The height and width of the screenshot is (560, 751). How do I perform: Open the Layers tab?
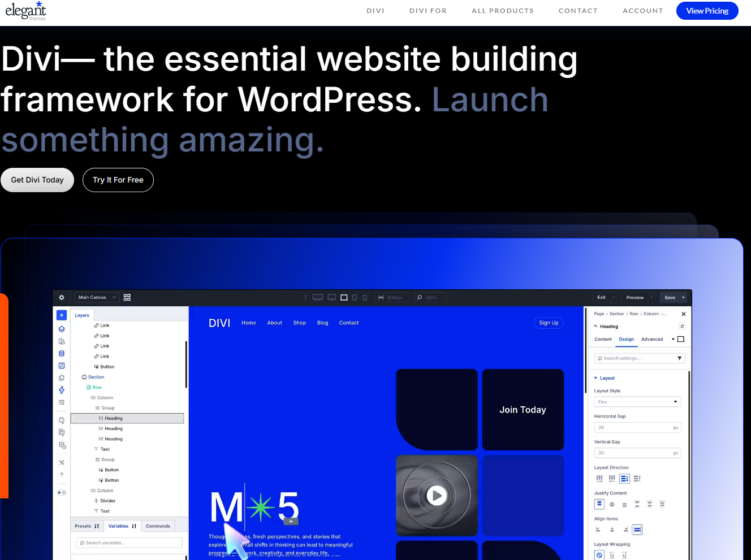82,315
